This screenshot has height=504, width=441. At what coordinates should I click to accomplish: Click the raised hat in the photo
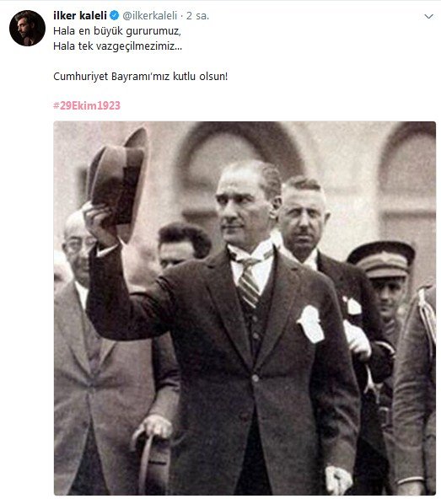coord(117,183)
